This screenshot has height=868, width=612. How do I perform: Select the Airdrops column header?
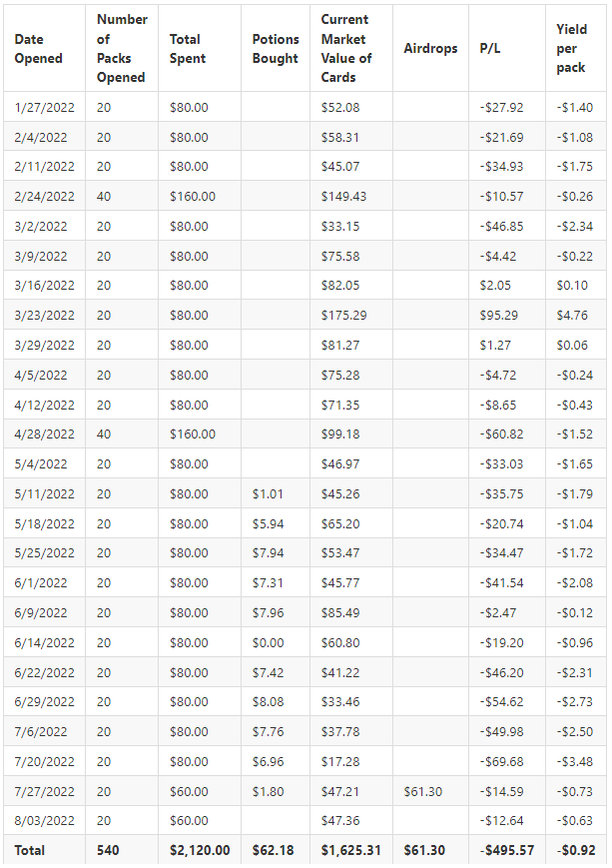pos(430,49)
